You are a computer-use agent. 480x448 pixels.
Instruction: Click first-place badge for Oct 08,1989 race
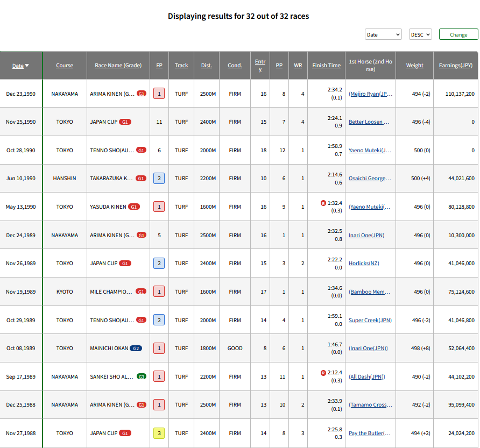pyautogui.click(x=159, y=349)
